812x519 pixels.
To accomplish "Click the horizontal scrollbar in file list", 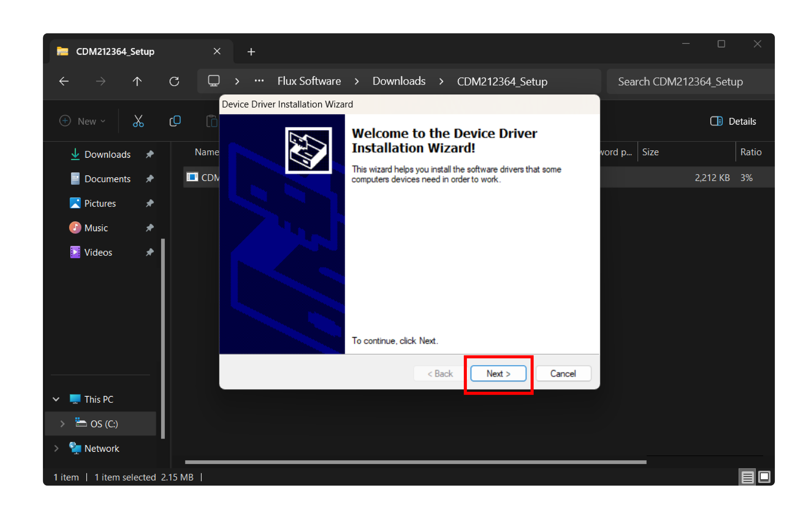I will [x=415, y=462].
